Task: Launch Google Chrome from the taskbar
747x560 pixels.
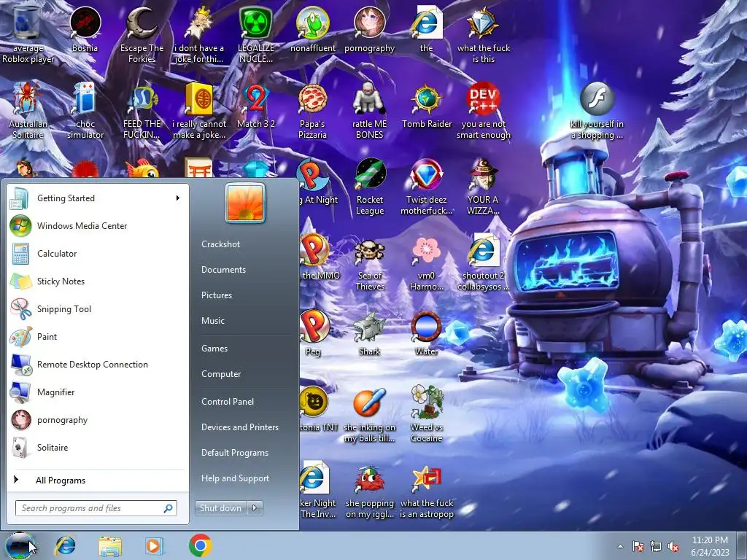Action: (x=200, y=545)
